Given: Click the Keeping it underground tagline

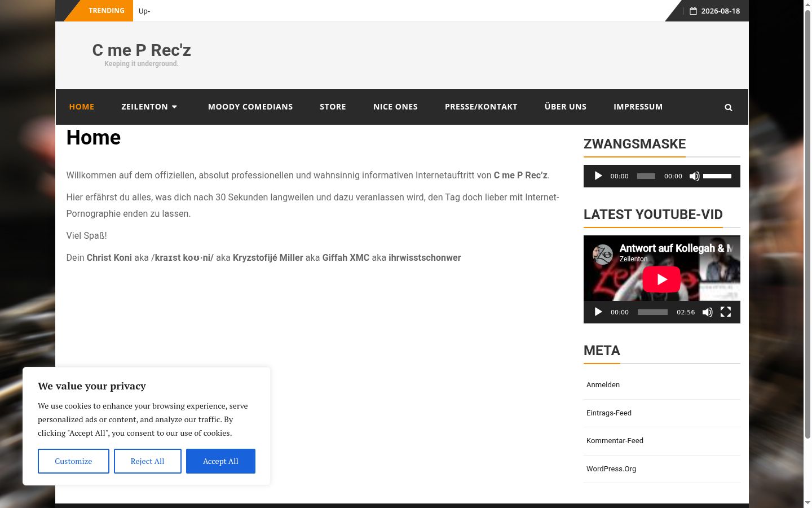Looking at the screenshot, I should click(x=142, y=64).
